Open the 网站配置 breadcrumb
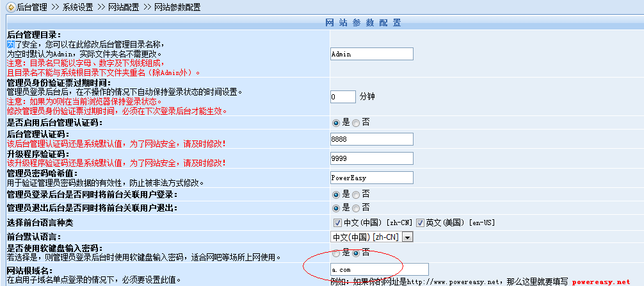The height and width of the screenshot is (286, 644). click(124, 8)
